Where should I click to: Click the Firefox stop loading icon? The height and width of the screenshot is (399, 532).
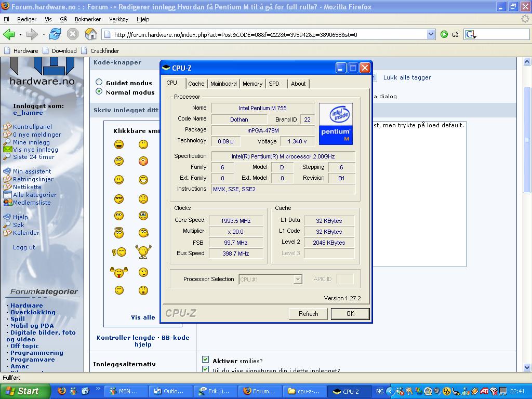73,34
